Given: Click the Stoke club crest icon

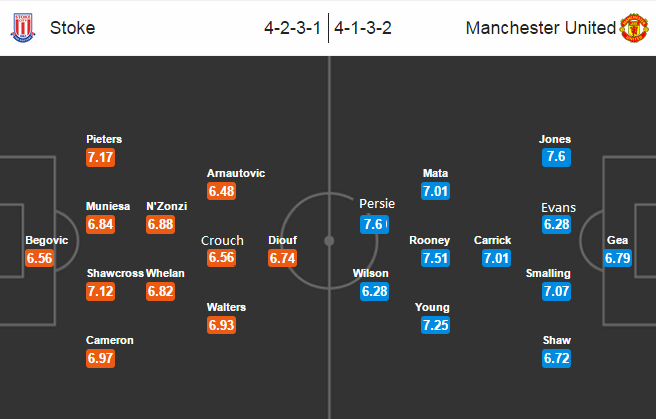Looking at the screenshot, I should click(x=21, y=27).
